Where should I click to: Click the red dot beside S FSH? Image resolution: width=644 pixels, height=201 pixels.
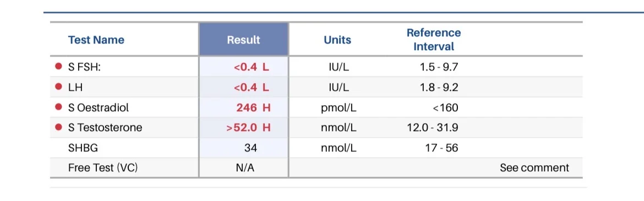click(59, 66)
